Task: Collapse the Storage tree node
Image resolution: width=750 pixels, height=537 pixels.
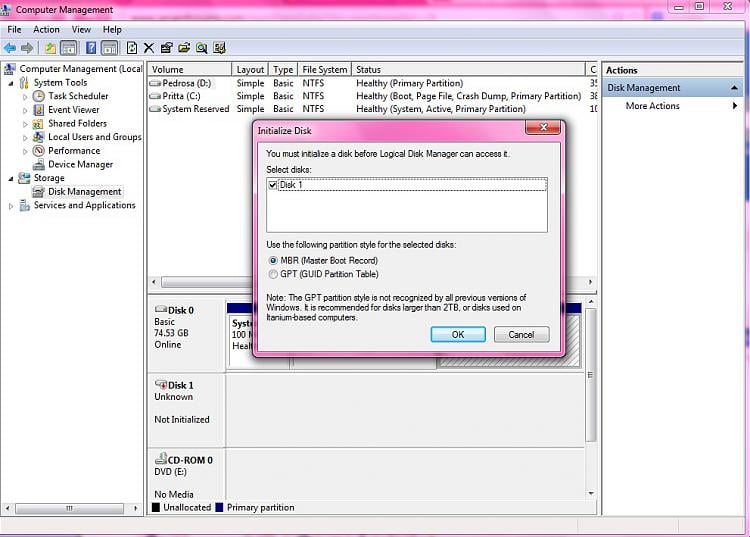Action: point(11,178)
